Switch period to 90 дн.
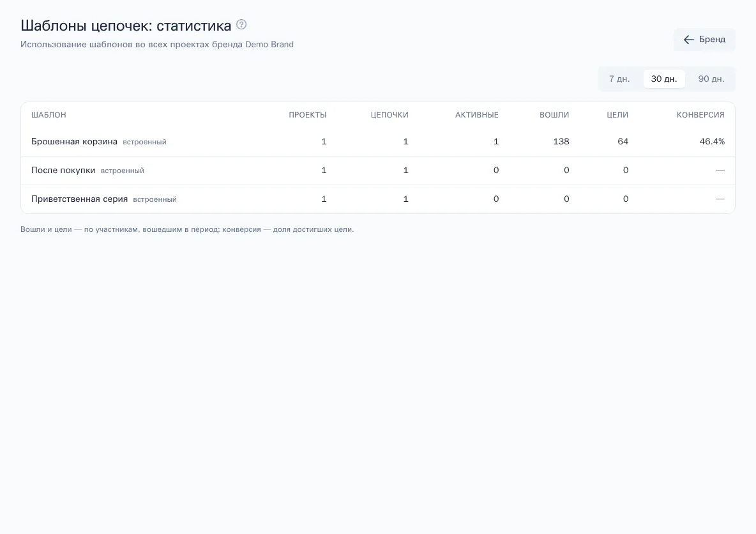The width and height of the screenshot is (756, 534). point(711,79)
